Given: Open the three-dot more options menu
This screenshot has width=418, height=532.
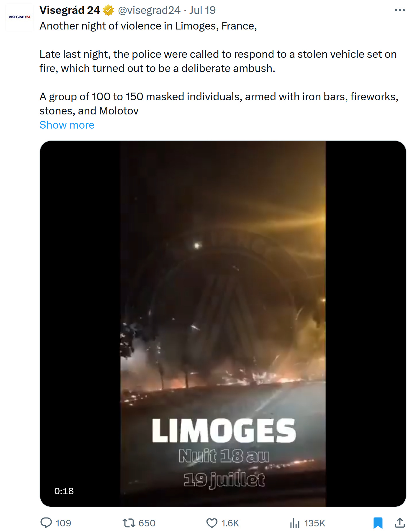Looking at the screenshot, I should [x=400, y=10].
